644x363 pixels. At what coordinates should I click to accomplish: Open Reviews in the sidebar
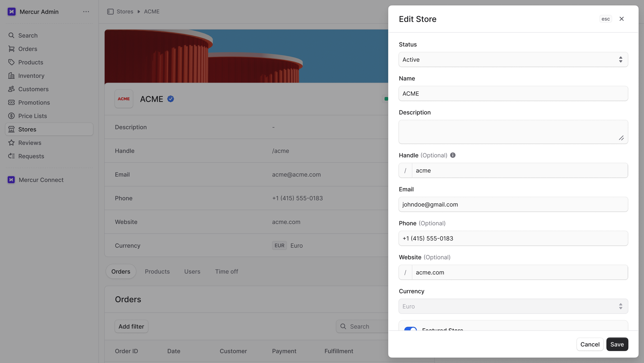49,143
